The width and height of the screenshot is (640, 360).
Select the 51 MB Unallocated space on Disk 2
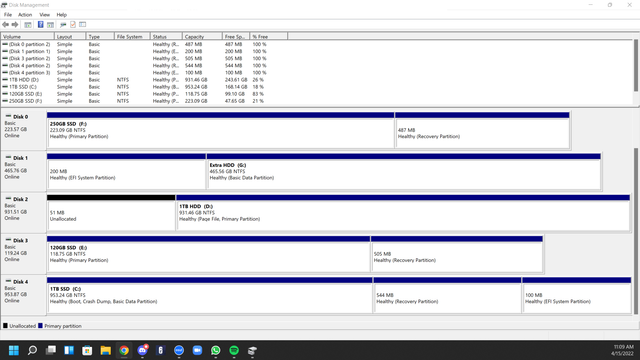[x=111, y=213]
